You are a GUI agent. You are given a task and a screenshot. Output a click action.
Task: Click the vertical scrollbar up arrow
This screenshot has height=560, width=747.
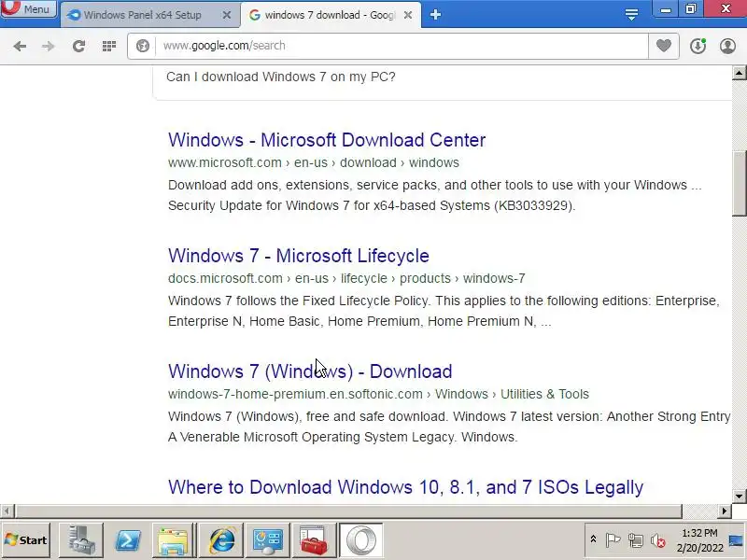click(739, 73)
